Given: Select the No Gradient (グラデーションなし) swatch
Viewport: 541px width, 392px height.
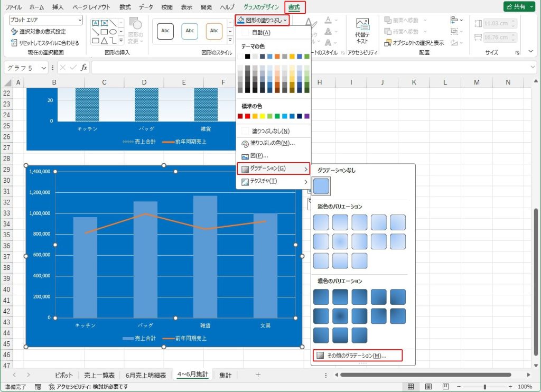Looking at the screenshot, I should pos(322,186).
